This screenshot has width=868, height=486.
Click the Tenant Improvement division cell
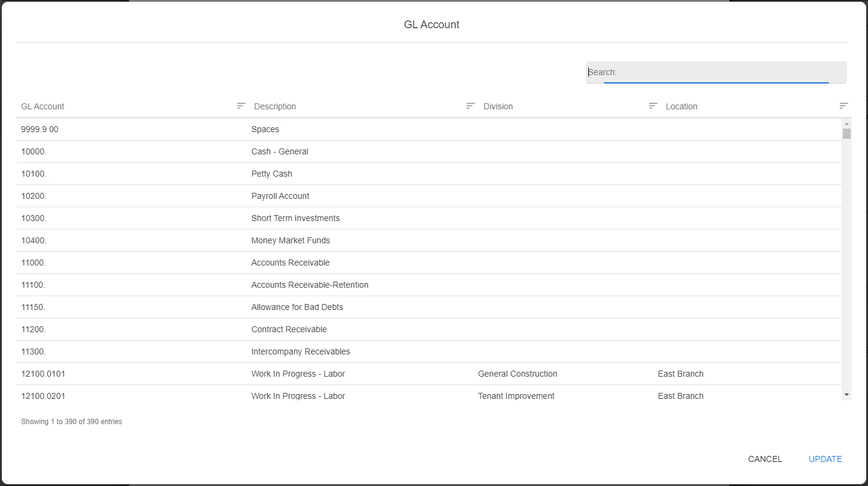tap(516, 396)
